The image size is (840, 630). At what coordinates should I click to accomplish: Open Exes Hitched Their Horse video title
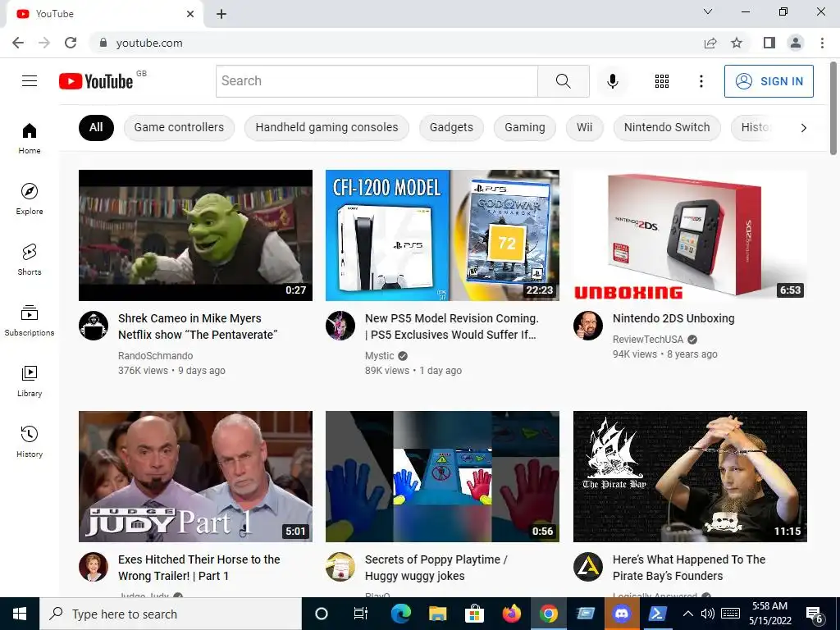199,568
